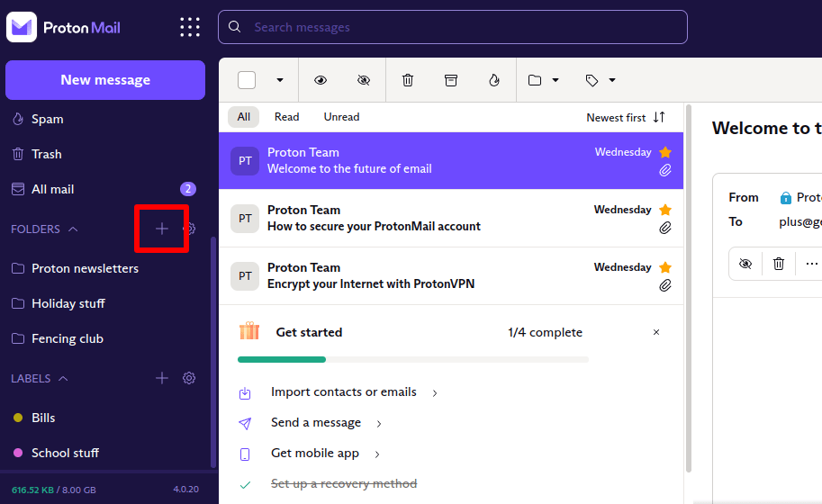822x504 pixels.
Task: Add a new label with plus icon
Action: 161,378
